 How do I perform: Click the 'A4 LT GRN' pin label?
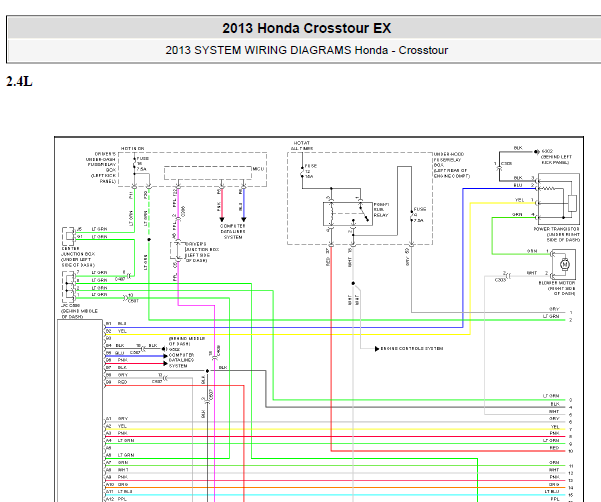(120, 441)
